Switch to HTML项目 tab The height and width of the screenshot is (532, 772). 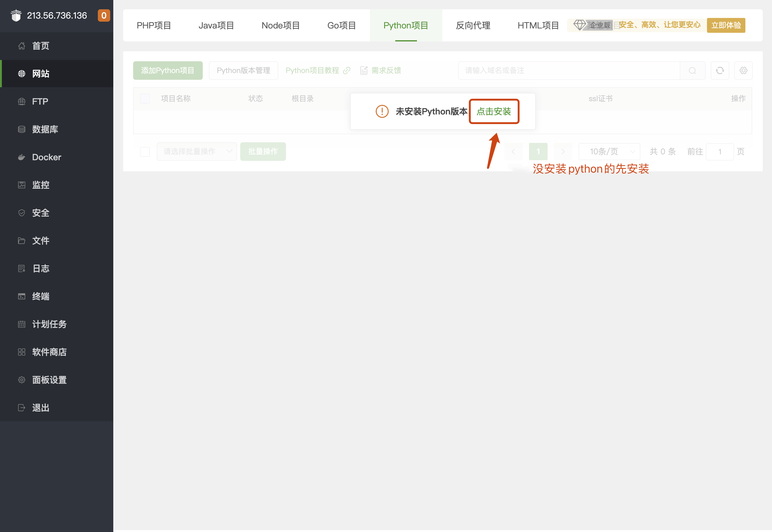(538, 25)
